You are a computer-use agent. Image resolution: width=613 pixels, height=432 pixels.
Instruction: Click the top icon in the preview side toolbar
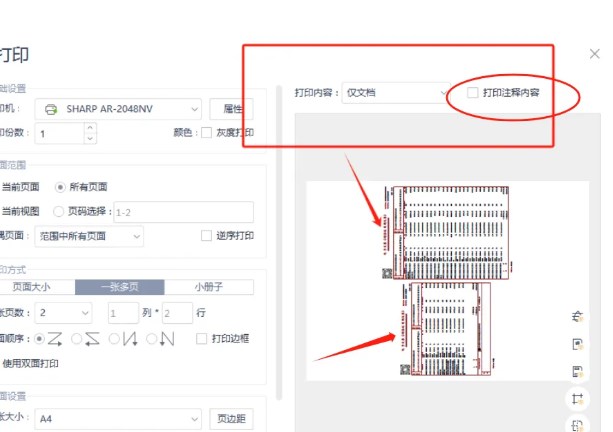577,316
